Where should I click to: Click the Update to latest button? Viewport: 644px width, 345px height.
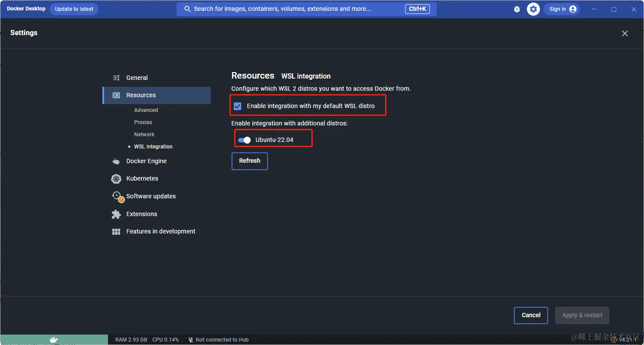[x=74, y=9]
